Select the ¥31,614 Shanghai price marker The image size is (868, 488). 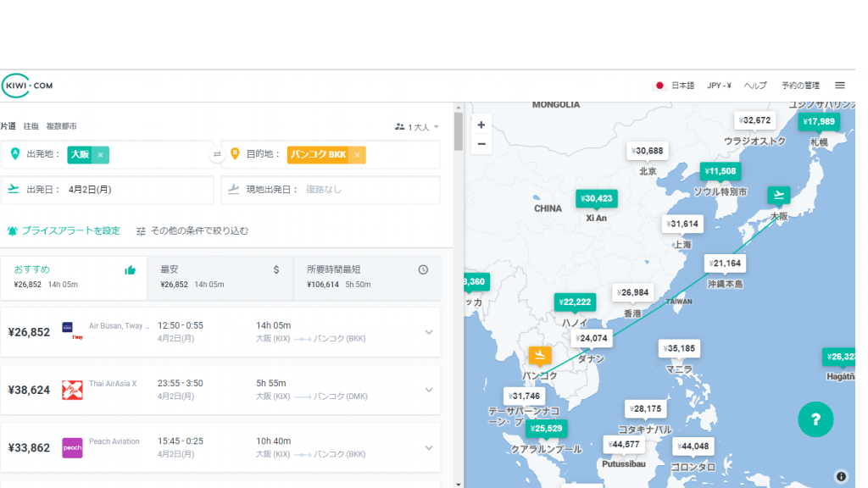point(682,224)
